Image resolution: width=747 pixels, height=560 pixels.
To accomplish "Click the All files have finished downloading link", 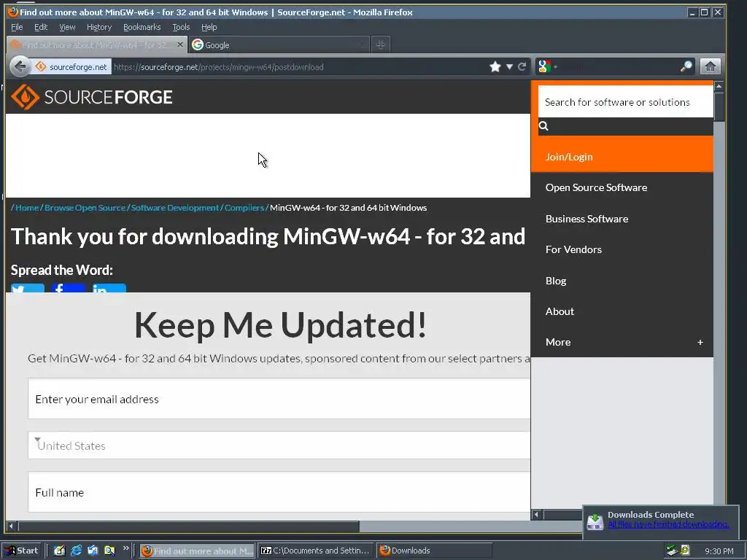I will coord(668,524).
